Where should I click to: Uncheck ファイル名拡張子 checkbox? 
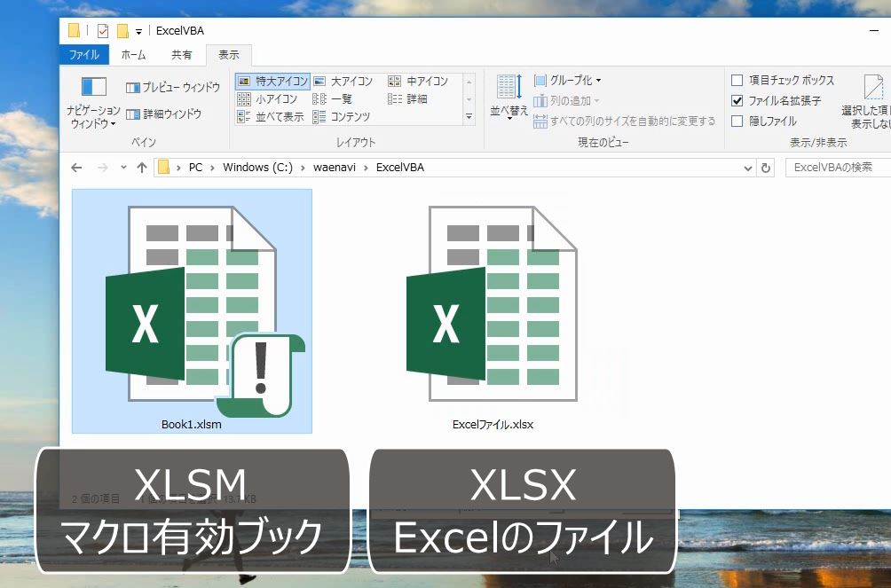tap(737, 100)
